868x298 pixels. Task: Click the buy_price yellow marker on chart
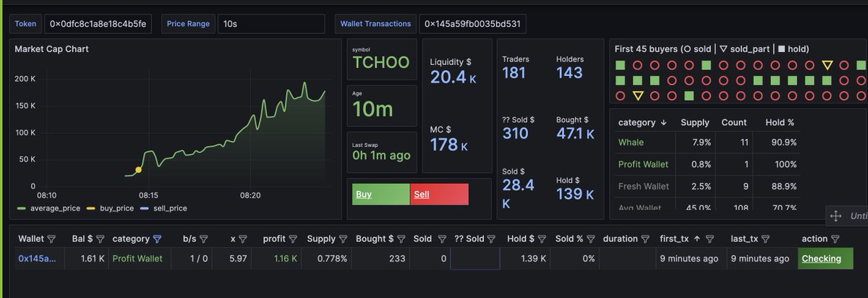click(x=138, y=170)
